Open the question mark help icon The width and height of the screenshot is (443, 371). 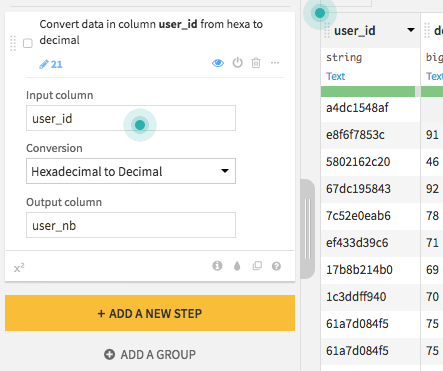[276, 266]
